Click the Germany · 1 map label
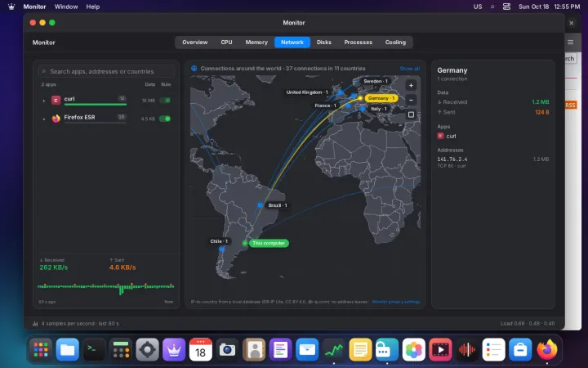Viewport: 588px width, 368px height. 381,98
